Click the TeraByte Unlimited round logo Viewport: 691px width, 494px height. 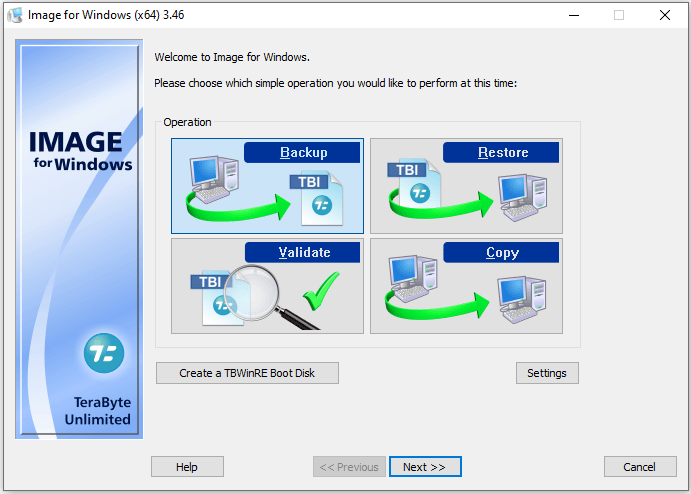click(x=104, y=353)
